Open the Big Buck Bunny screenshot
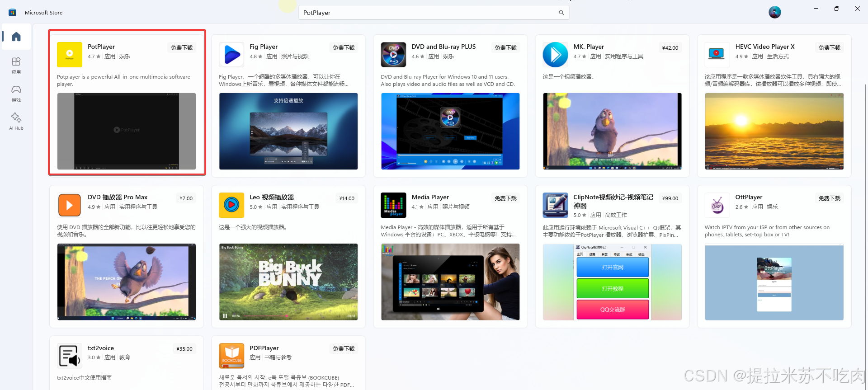868x390 pixels. (288, 282)
